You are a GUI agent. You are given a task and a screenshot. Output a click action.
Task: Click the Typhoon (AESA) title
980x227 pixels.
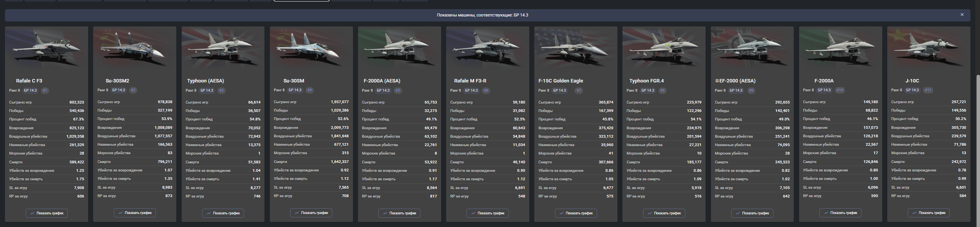coord(205,81)
